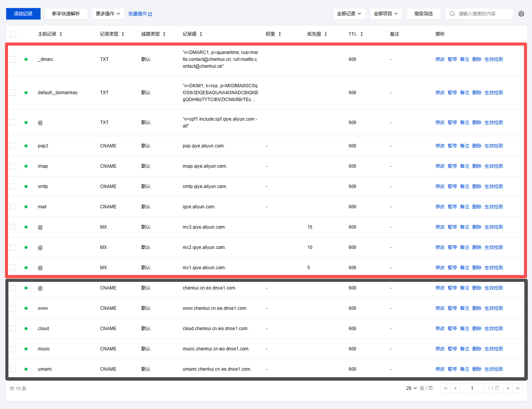Click the search magnifier icon

(x=452, y=14)
